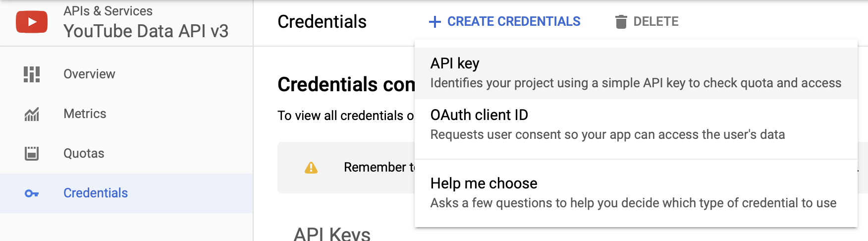Click the Overview dashboard icon in sidebar
The width and height of the screenshot is (868, 241).
[32, 74]
